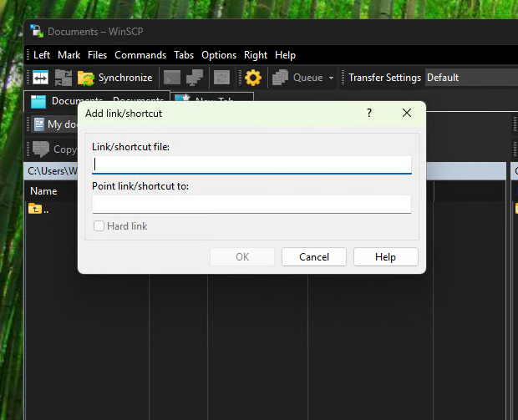This screenshot has width=518, height=420.
Task: Open the Commands menu
Action: coord(140,55)
